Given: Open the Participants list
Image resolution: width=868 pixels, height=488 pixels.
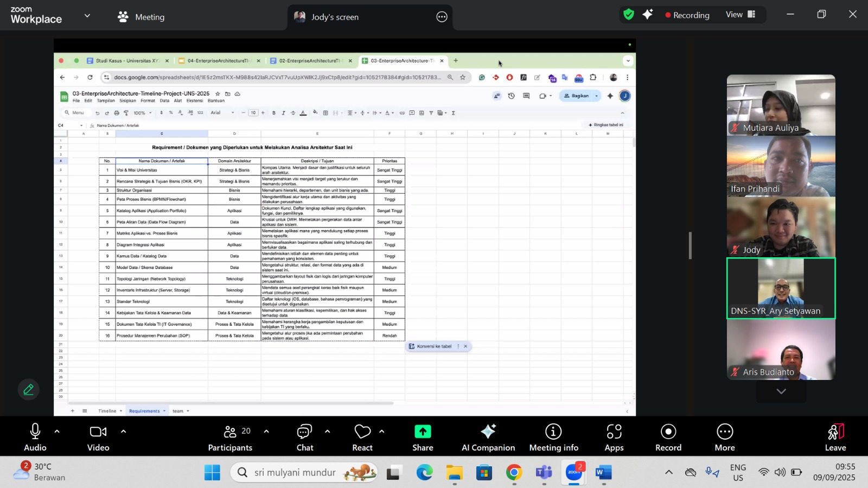Looking at the screenshot, I should pyautogui.click(x=231, y=437).
